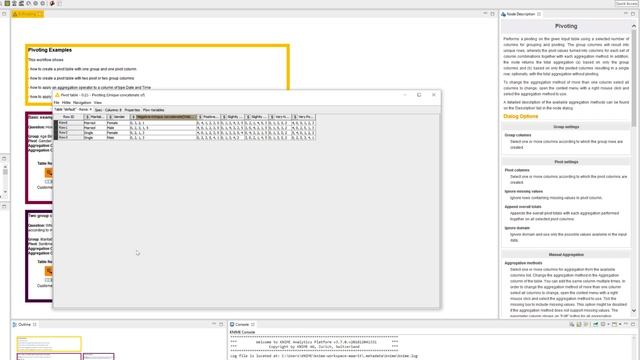Minimize the Outline panel
This screenshot has width=640, height=360.
[x=214, y=324]
